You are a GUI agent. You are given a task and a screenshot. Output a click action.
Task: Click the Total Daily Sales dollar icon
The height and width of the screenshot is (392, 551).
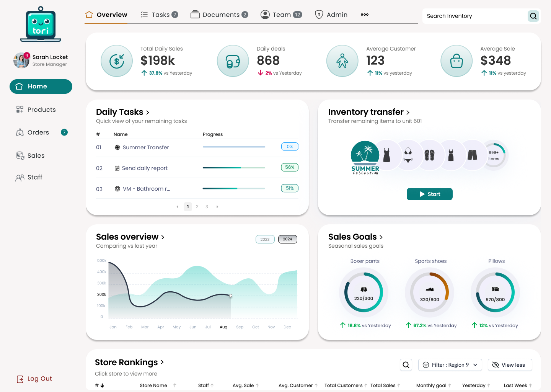(x=117, y=61)
